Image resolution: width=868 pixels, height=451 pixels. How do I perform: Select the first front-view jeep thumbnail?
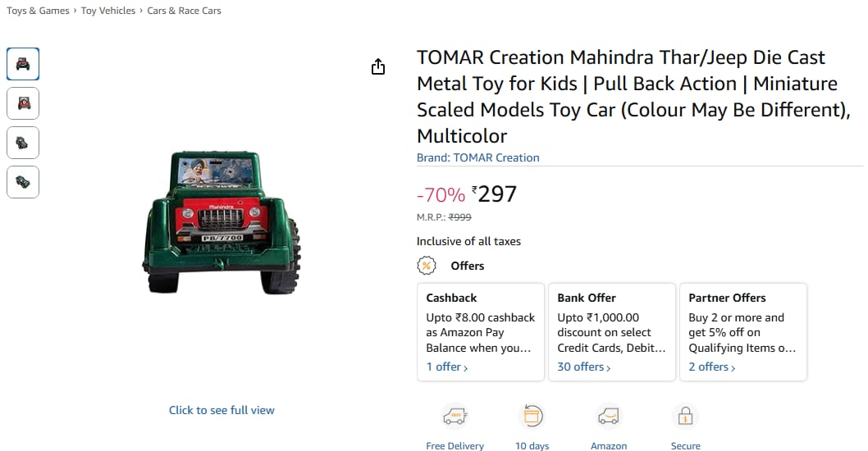pyautogui.click(x=23, y=64)
